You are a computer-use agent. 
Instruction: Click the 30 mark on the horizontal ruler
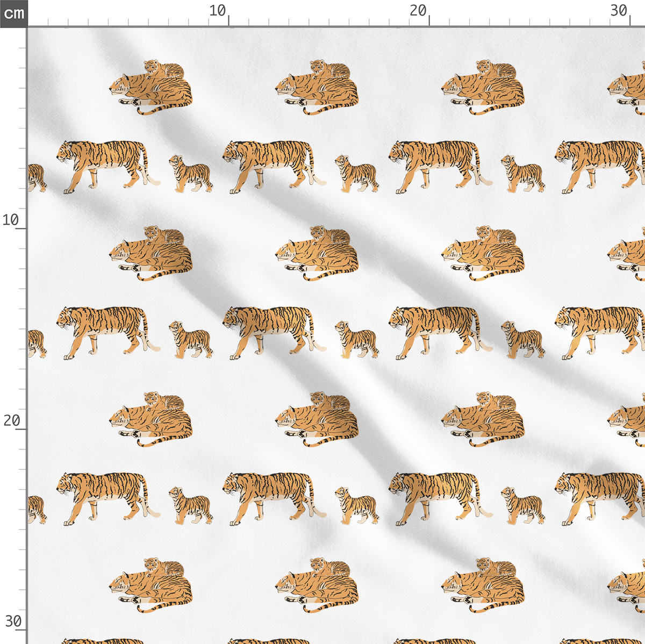tap(619, 11)
